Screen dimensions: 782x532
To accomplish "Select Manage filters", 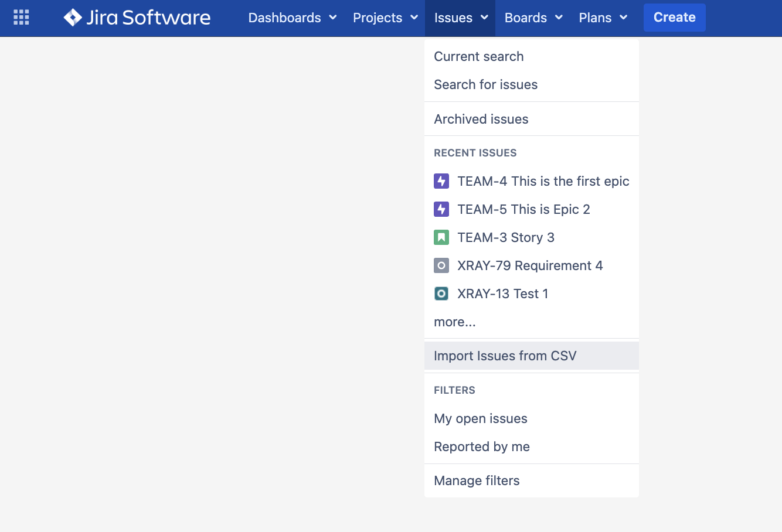I will (x=477, y=480).
